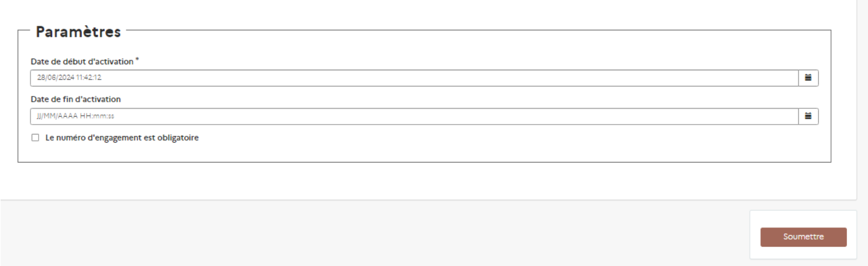Click the required asterisk beside start date label
Viewport: 868px width, 266px height.
137,60
